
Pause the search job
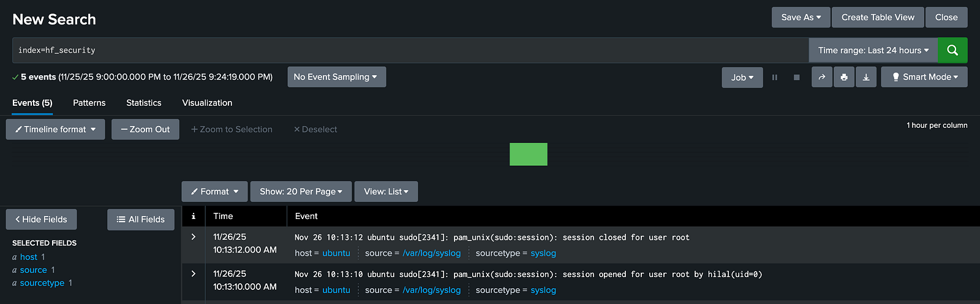(x=775, y=77)
